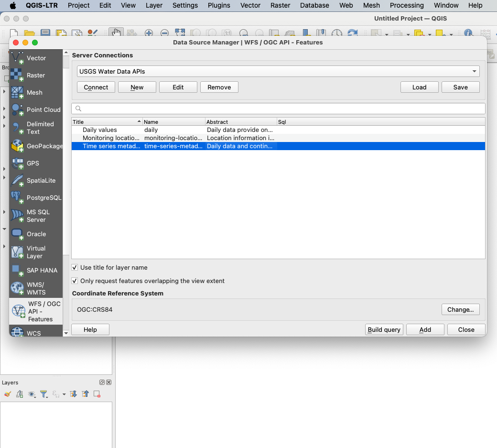Screen dimensions: 497x448
Task: Open the Plugins menu
Action: (x=219, y=5)
